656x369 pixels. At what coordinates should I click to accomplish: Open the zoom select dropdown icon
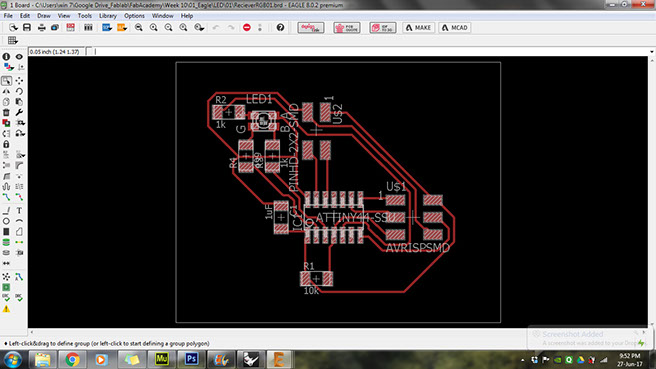point(199,28)
